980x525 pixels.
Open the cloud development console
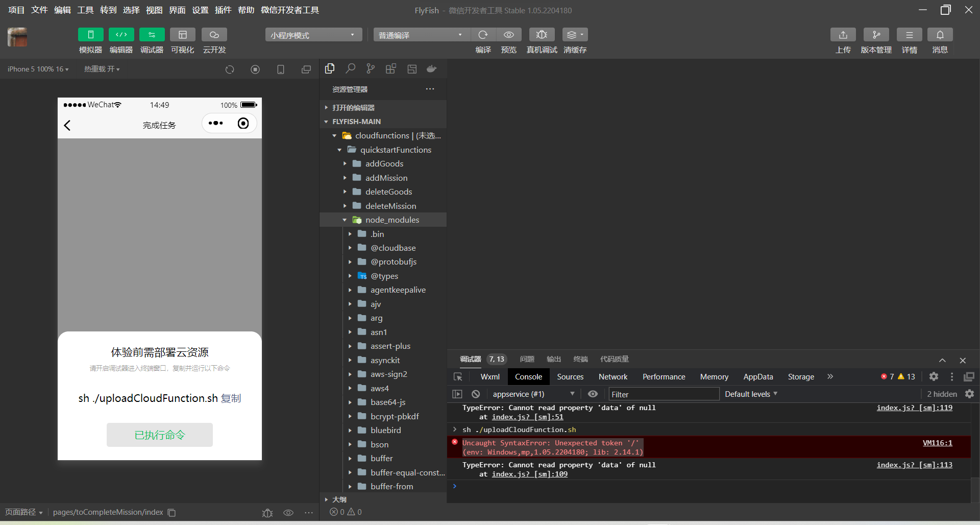click(214, 35)
